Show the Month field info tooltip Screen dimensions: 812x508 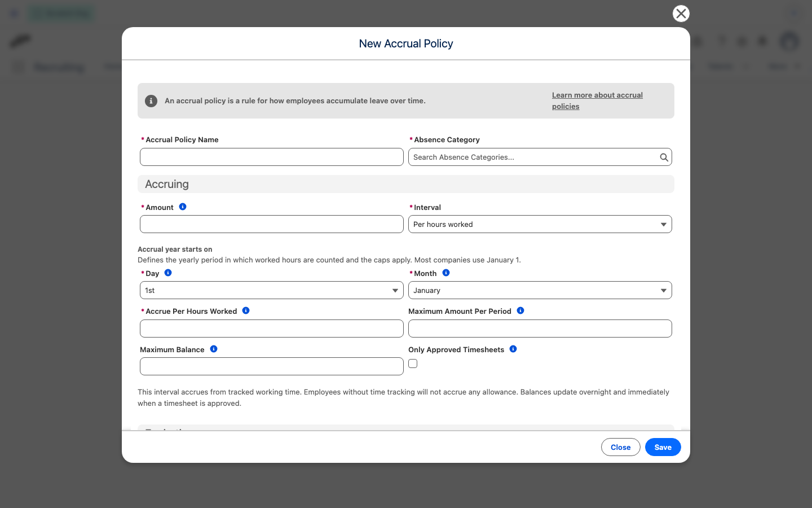[x=446, y=273]
